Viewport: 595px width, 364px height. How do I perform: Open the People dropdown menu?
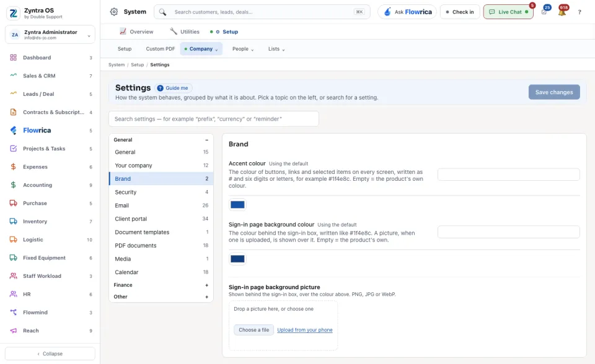(243, 49)
